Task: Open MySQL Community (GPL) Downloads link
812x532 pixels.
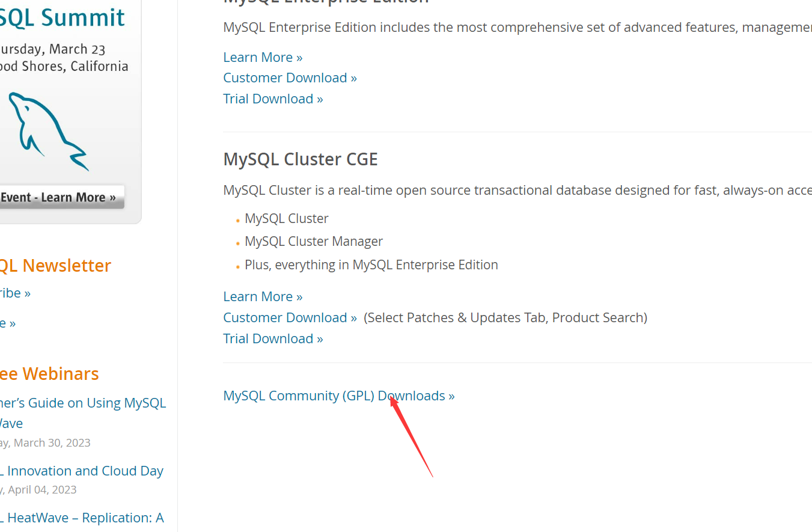Action: pyautogui.click(x=338, y=396)
